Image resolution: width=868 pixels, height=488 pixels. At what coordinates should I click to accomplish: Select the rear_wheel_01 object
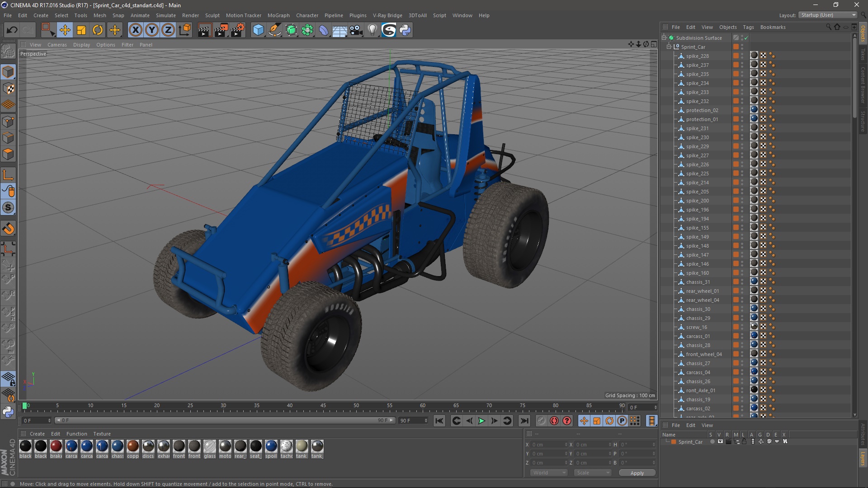(x=702, y=291)
